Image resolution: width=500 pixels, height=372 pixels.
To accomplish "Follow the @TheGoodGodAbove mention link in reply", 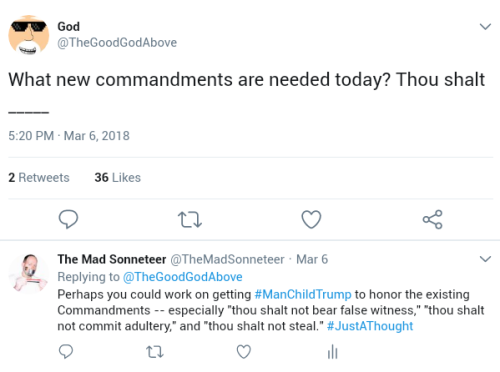I will [x=183, y=277].
